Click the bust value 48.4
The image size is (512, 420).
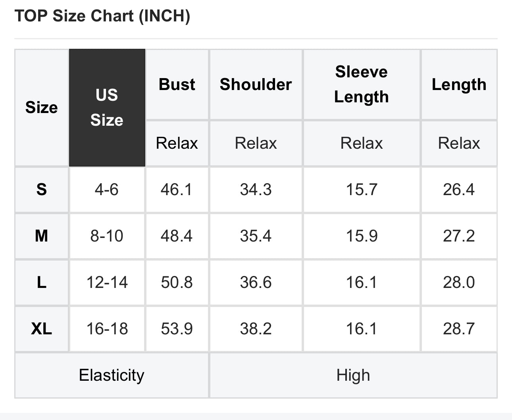coord(177,236)
